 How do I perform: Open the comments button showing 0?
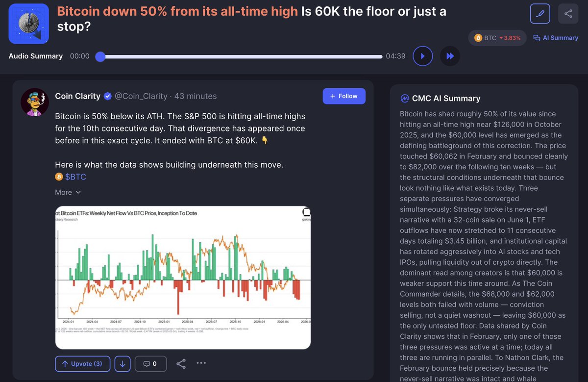click(150, 363)
